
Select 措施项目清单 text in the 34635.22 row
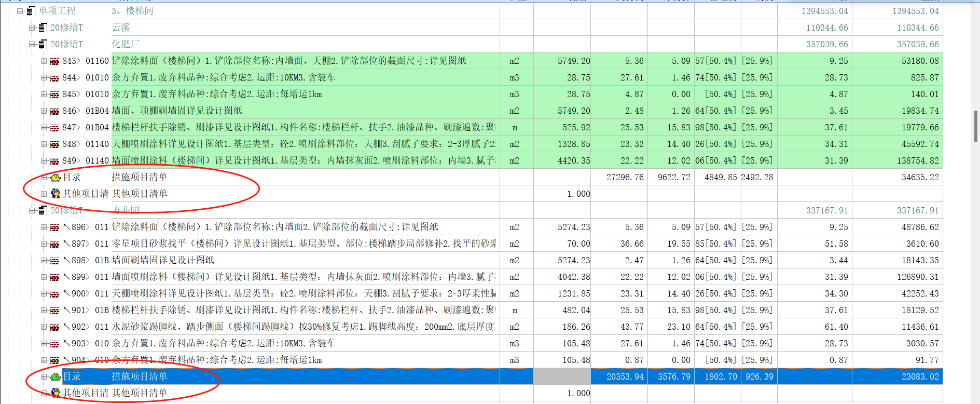point(140,177)
